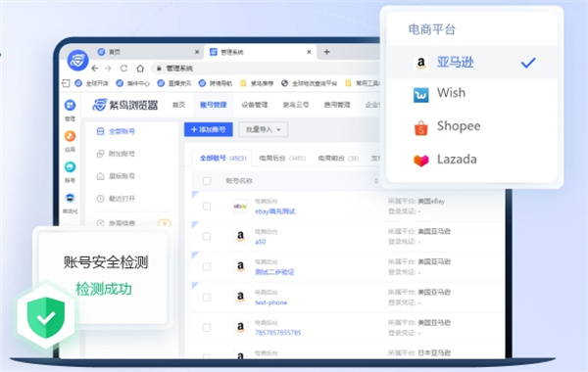Switch to the 全部账号 (4923) tab
The image size is (588, 372).
(222, 158)
